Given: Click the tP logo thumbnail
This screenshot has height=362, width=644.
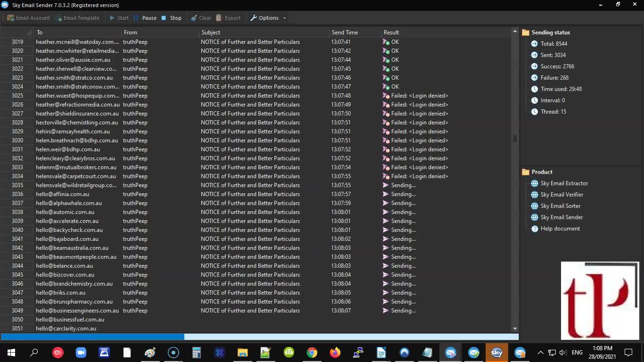Looking at the screenshot, I should tap(600, 301).
